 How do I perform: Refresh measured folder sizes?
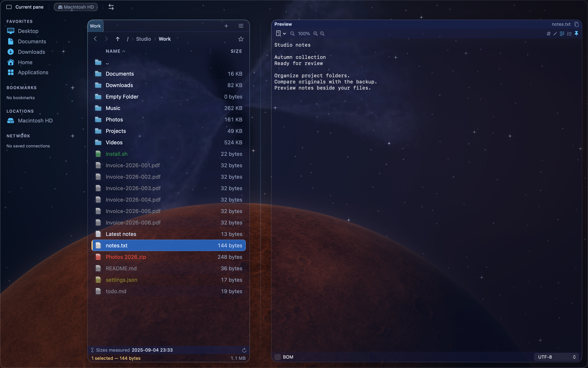pyautogui.click(x=244, y=350)
